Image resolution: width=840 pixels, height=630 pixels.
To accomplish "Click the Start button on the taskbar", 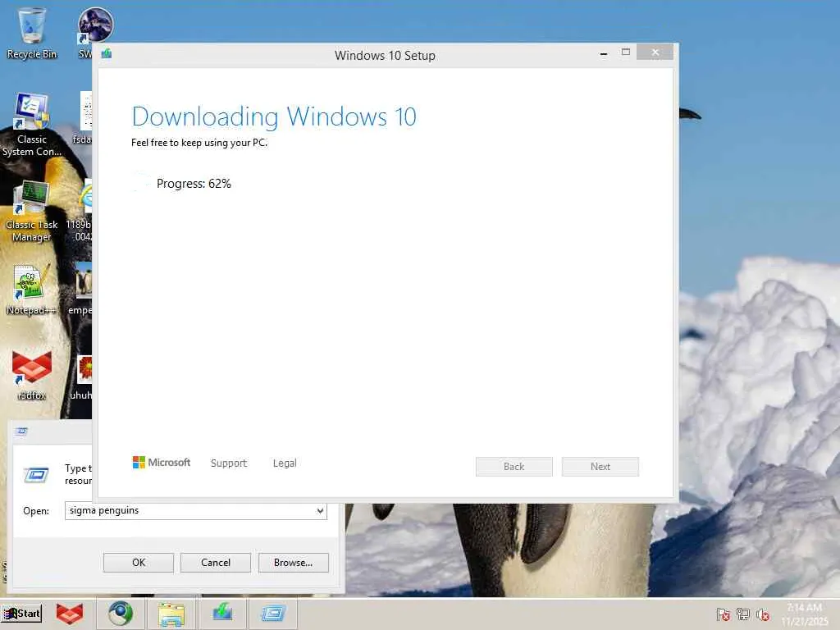I will (21, 614).
